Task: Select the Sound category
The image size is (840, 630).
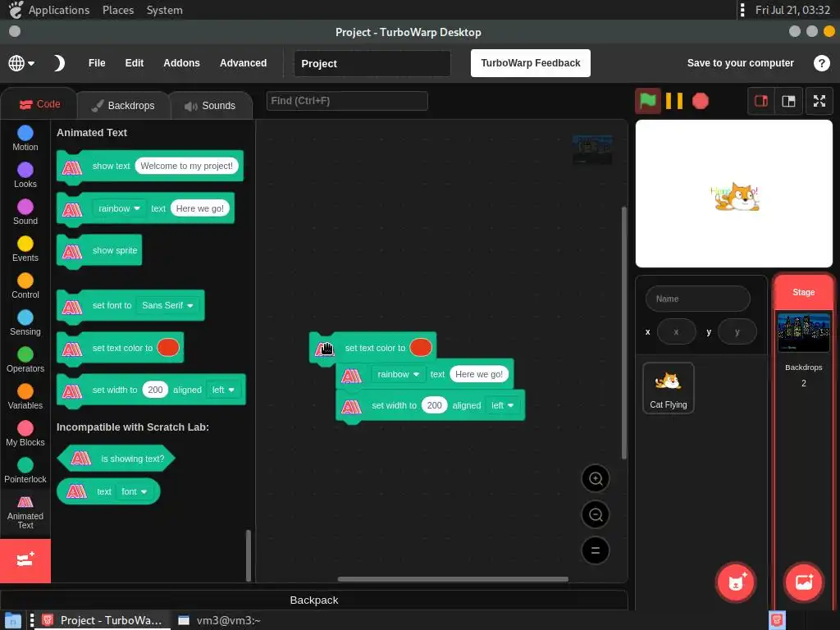Action: [x=25, y=212]
